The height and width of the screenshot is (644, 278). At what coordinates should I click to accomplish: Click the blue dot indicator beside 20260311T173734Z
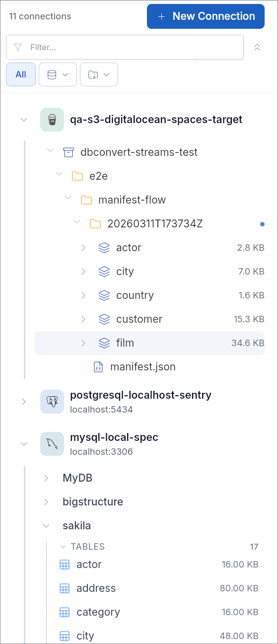tap(262, 224)
